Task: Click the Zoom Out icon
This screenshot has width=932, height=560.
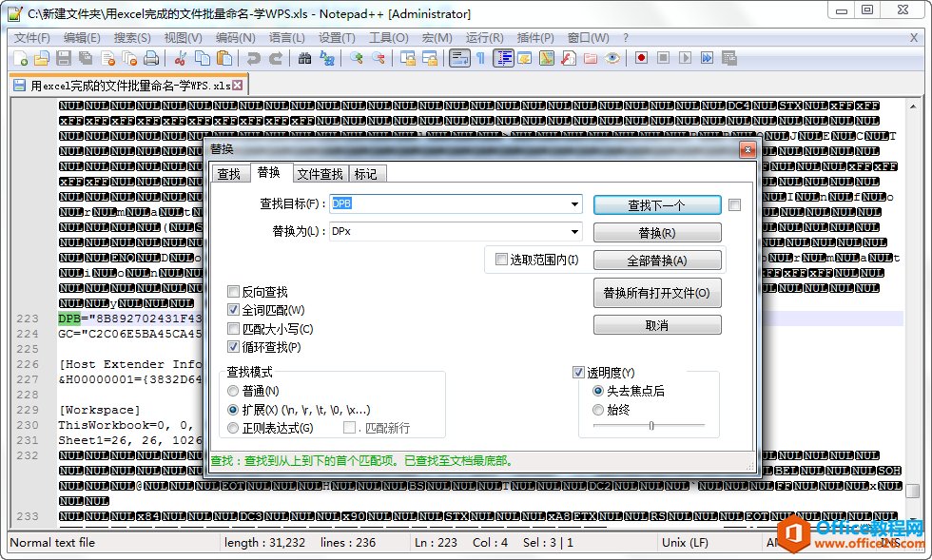Action: point(379,58)
